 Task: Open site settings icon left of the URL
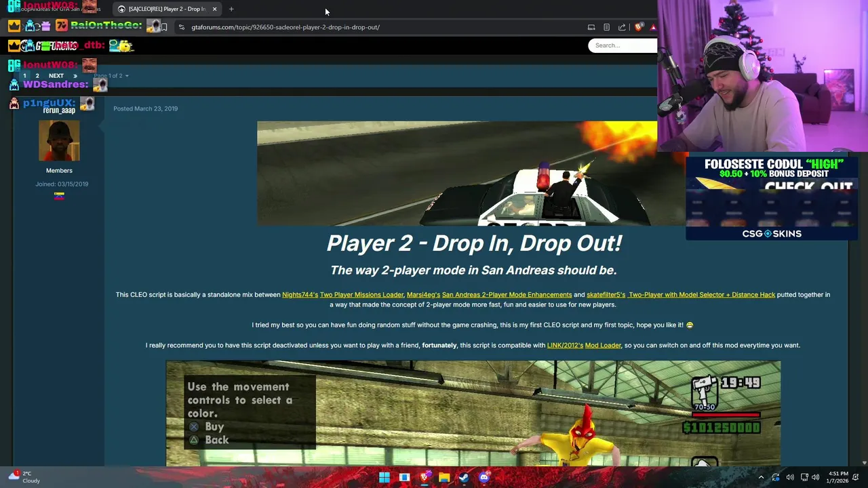tap(181, 27)
